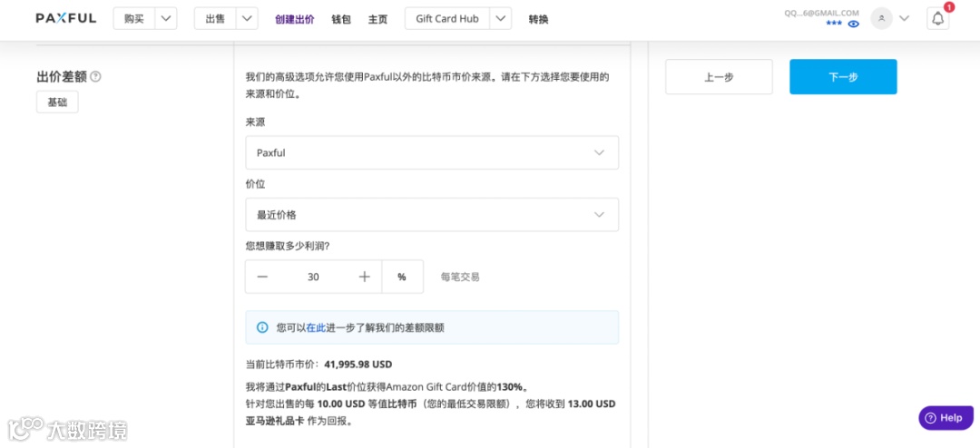Open the Help widget
Image resolution: width=980 pixels, height=448 pixels.
(946, 418)
